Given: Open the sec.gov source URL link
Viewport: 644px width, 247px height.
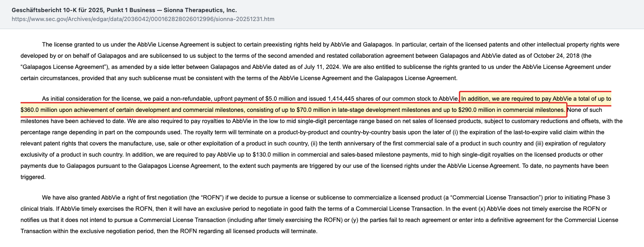Looking at the screenshot, I should 143,19.
